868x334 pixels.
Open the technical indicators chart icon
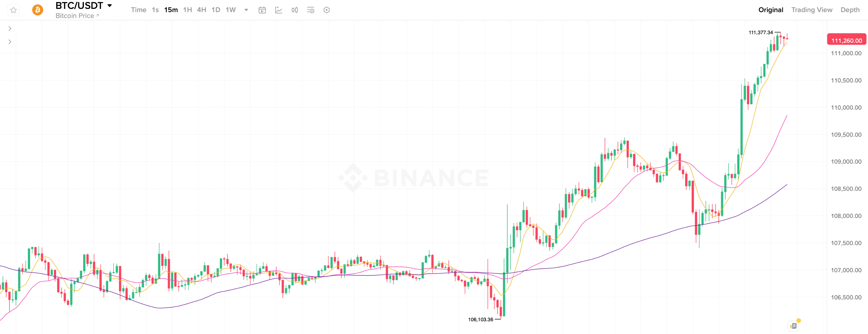(x=279, y=10)
